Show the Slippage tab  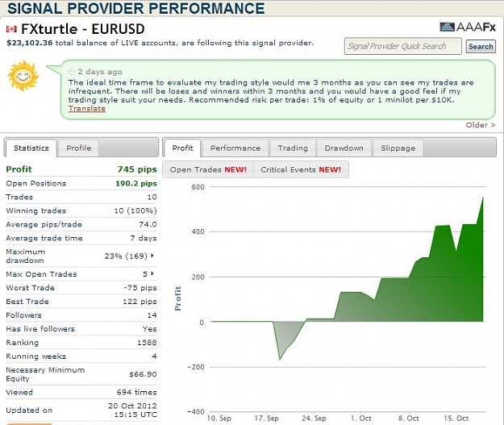tap(398, 148)
